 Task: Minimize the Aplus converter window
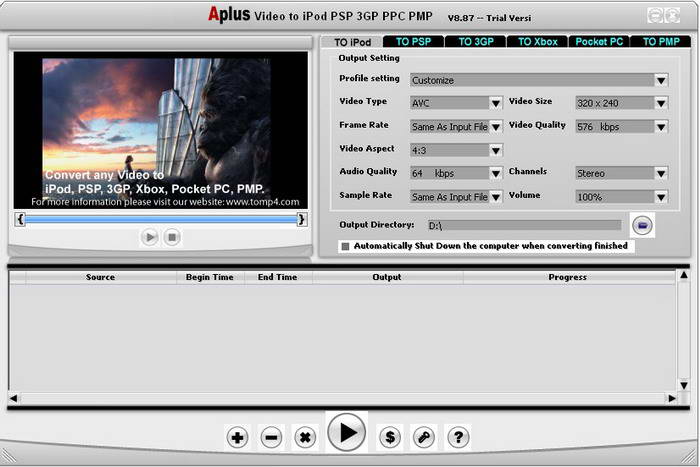click(x=655, y=16)
